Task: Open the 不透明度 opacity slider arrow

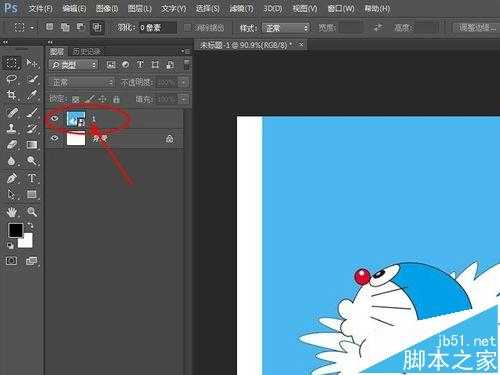Action: pos(184,82)
